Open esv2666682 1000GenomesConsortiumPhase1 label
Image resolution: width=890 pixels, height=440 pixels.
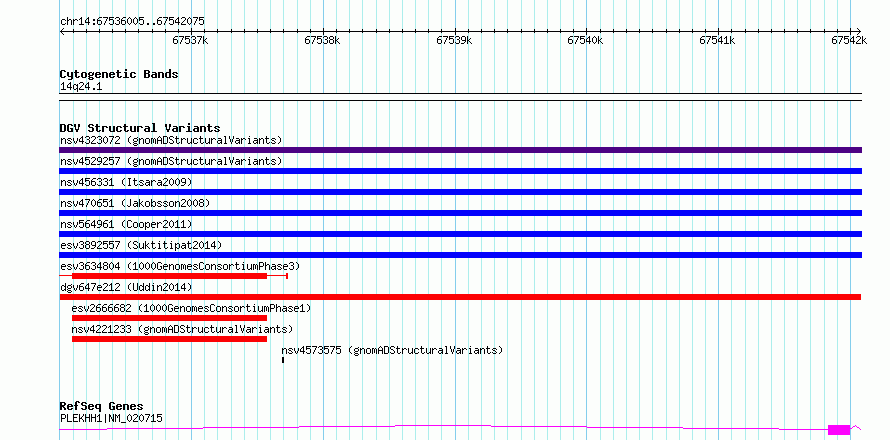pyautogui.click(x=191, y=308)
